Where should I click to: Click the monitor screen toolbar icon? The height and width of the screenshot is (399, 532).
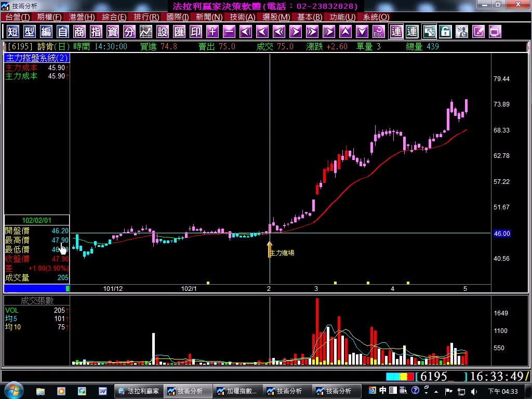tap(495, 32)
